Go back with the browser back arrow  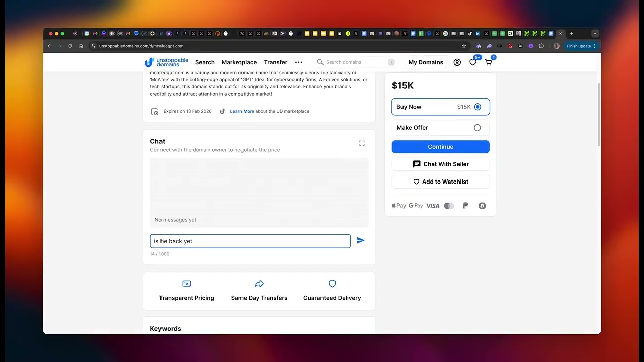tap(49, 46)
